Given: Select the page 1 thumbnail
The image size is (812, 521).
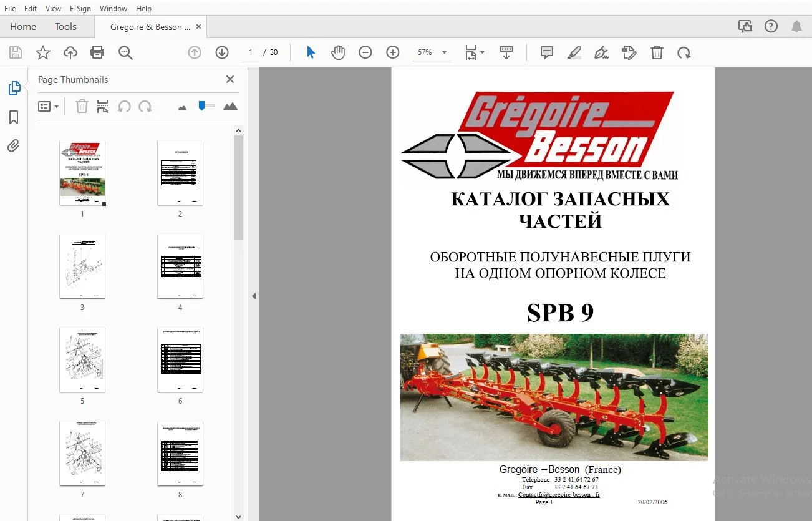Looking at the screenshot, I should tap(82, 173).
